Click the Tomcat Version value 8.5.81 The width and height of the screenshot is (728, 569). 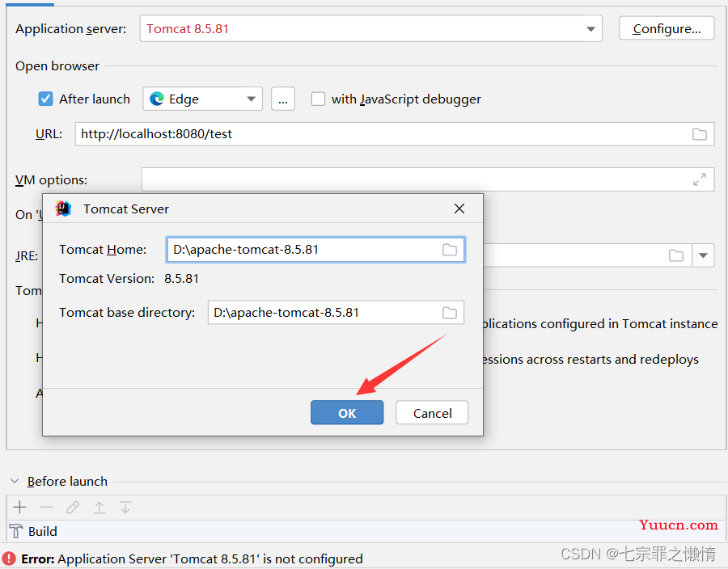pyautogui.click(x=181, y=279)
